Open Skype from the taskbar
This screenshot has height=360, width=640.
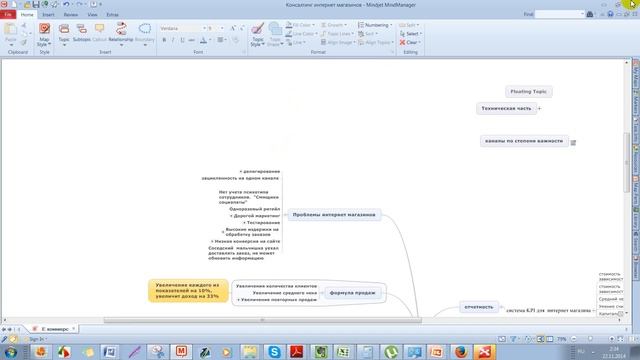274,352
